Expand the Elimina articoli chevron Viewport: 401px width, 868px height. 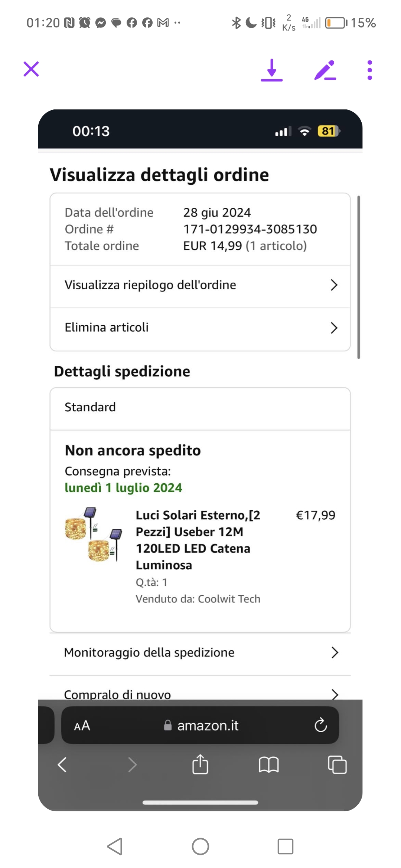coord(334,328)
